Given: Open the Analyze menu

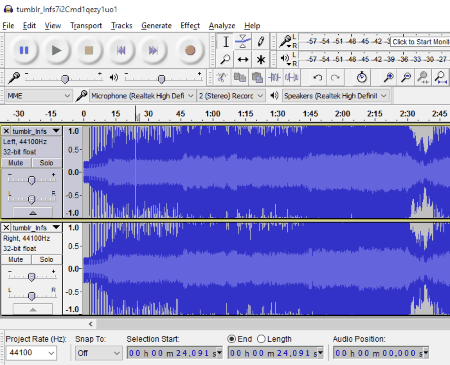Looking at the screenshot, I should point(222,26).
